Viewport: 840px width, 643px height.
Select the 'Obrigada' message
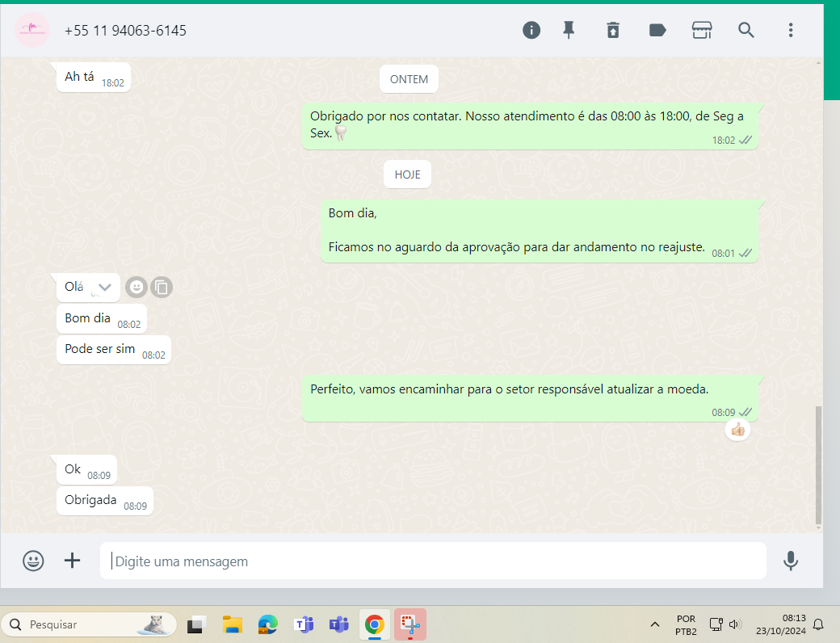point(105,501)
